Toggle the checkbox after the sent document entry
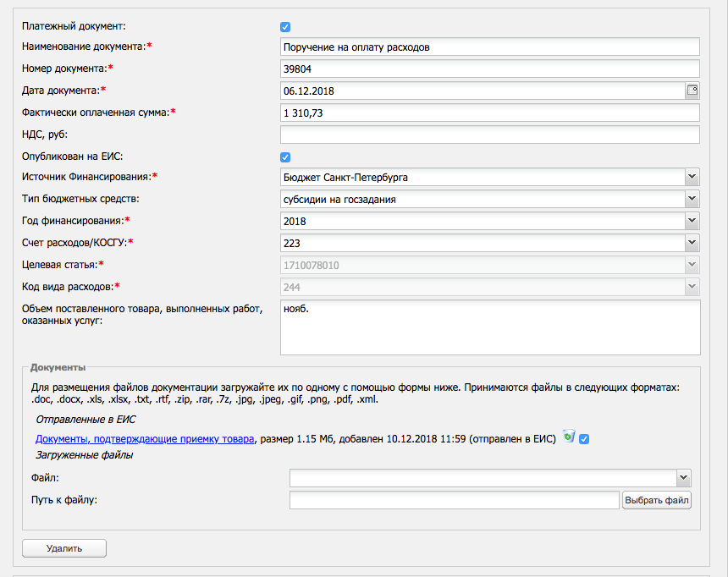 [584, 438]
